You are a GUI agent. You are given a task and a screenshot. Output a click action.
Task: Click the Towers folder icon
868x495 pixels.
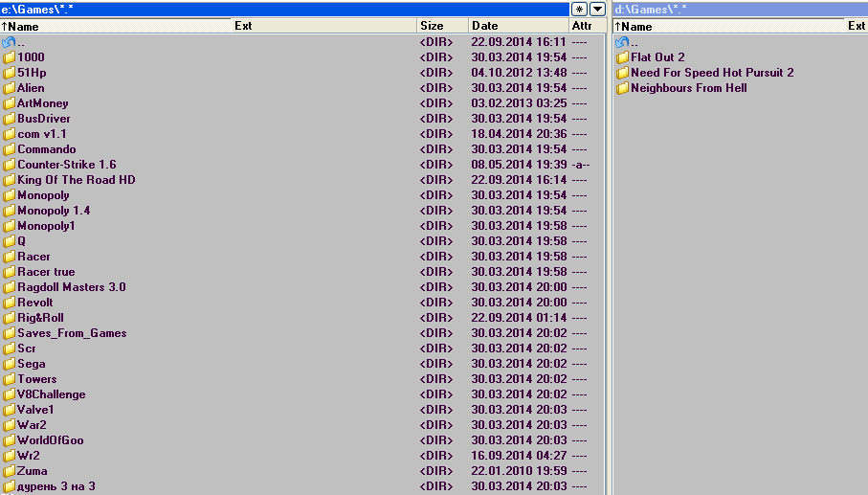click(x=9, y=379)
